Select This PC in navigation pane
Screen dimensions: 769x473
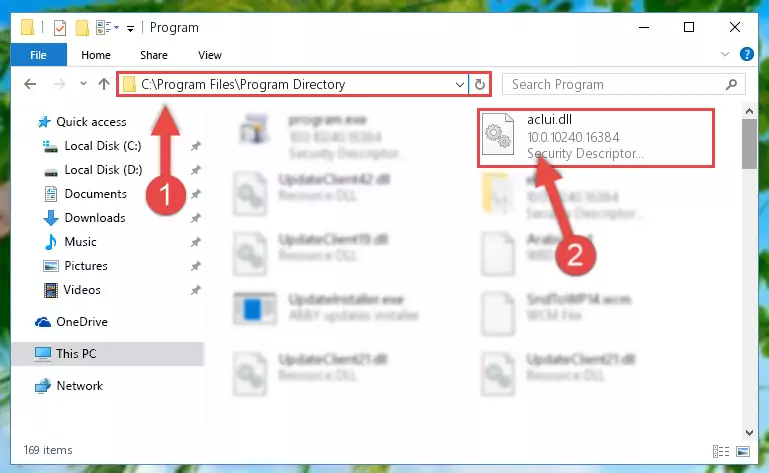[x=76, y=354]
